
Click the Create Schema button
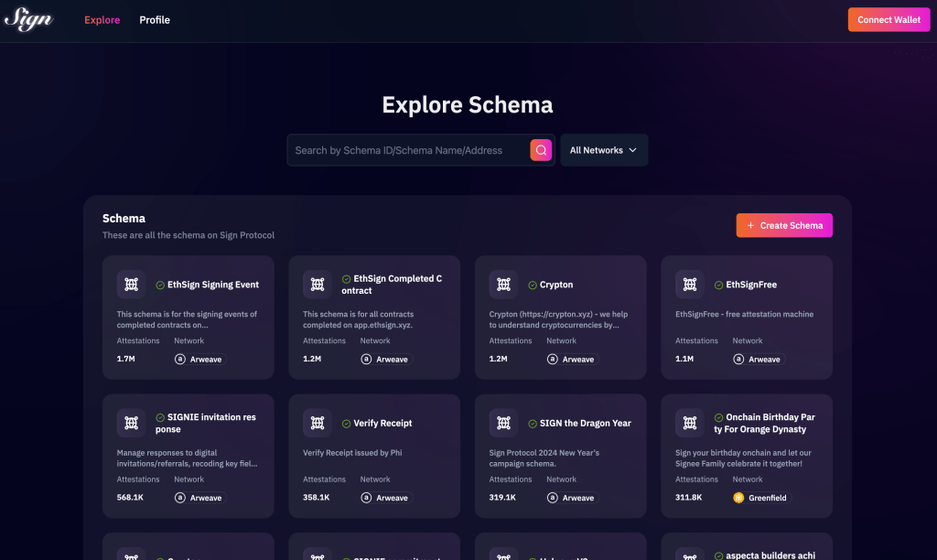[784, 225]
